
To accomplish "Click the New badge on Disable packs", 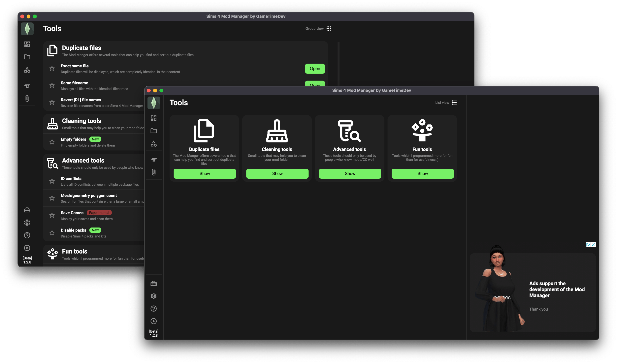I will [x=95, y=230].
